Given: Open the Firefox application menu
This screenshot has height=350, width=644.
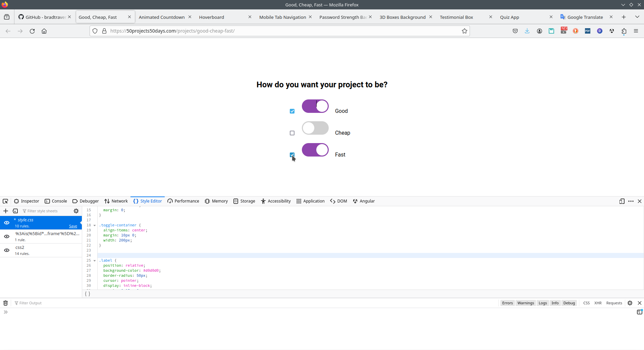Looking at the screenshot, I should (x=636, y=31).
